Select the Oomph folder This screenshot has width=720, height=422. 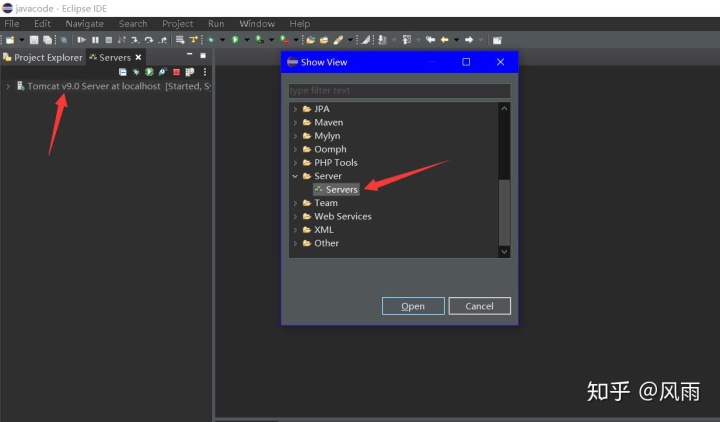[325, 149]
